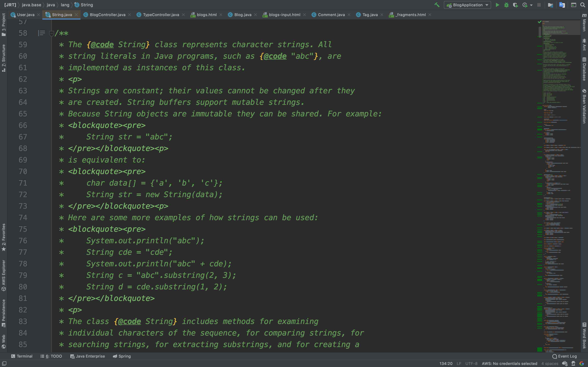Image resolution: width=588 pixels, height=367 pixels.
Task: Expand the profiler run options dropdown arrow
Action: click(531, 5)
